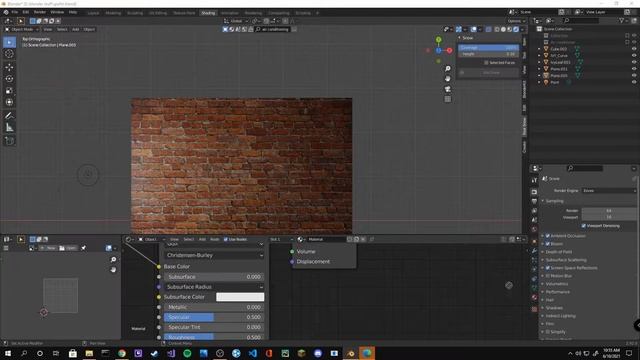Open the Modifier wrench properties tab
Screen dimensions: 640x360
[534, 251]
